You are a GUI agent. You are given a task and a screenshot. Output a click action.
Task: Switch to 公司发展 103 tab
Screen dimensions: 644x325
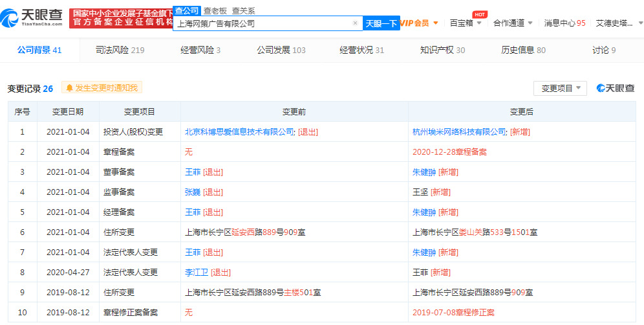(x=281, y=50)
